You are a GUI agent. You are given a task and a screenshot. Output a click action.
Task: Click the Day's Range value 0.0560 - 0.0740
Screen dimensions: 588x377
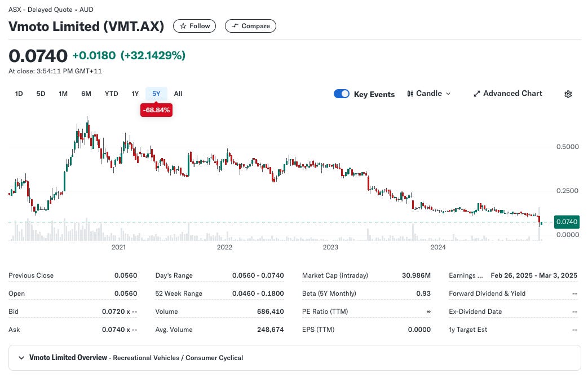258,275
